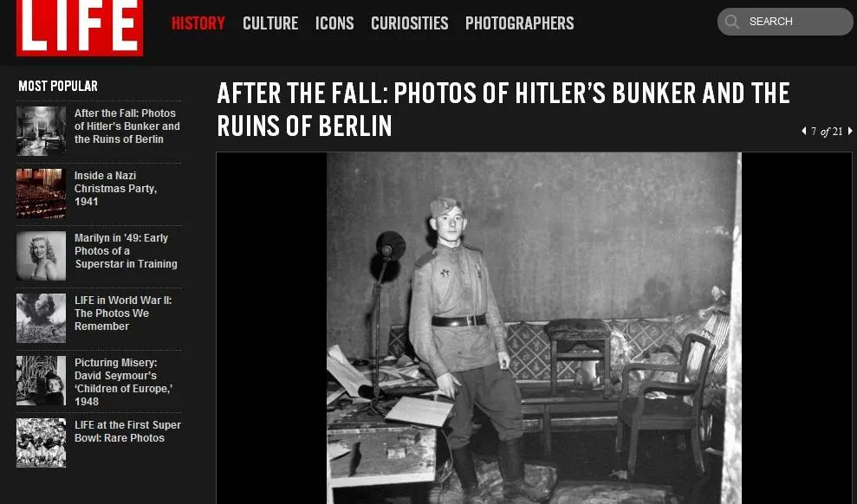857x504 pixels.
Task: Open the Culture section
Action: pos(270,23)
